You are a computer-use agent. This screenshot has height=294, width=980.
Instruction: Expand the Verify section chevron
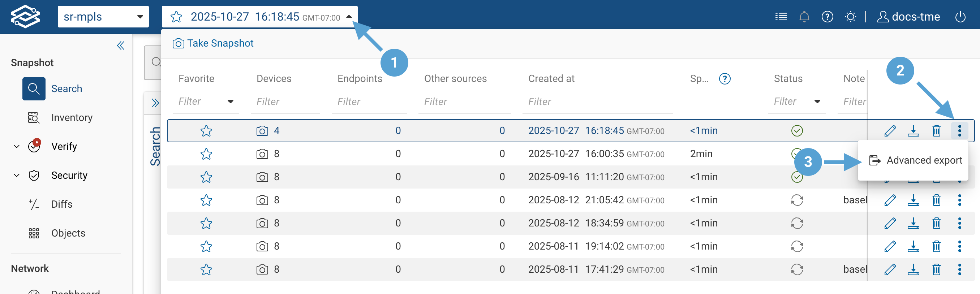[16, 146]
